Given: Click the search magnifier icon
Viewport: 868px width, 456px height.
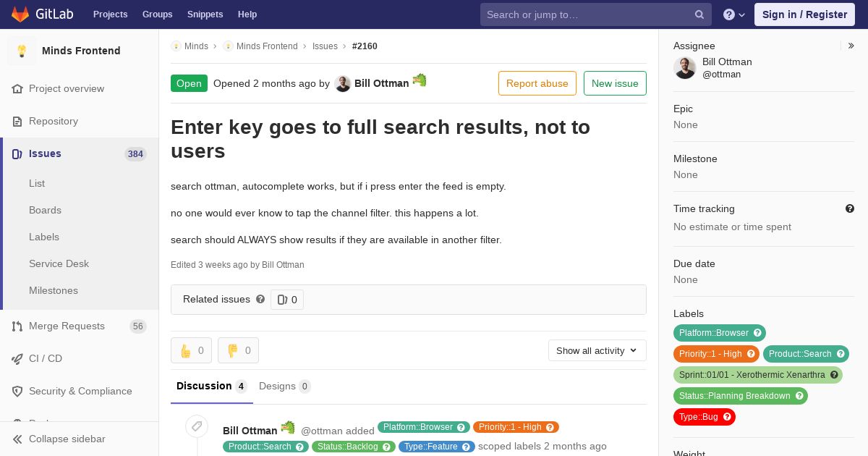Looking at the screenshot, I should pos(699,14).
